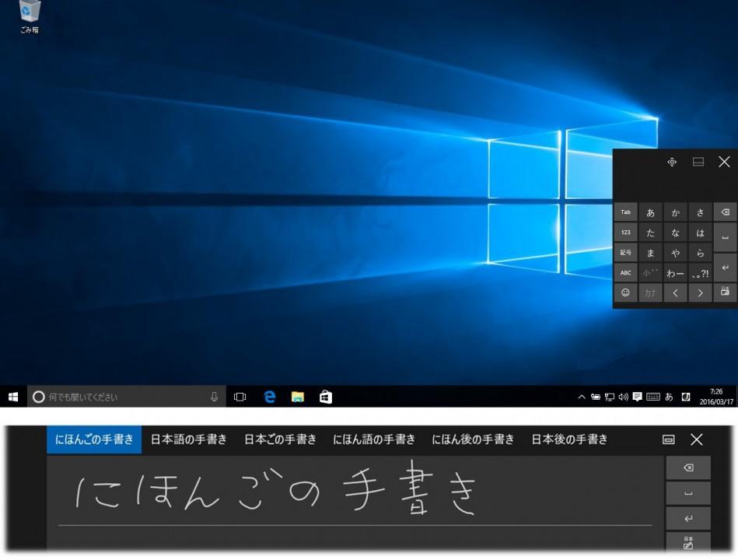This screenshot has height=560, width=738.
Task: Open input mode switcher in handwriting panel
Action: pos(688,542)
